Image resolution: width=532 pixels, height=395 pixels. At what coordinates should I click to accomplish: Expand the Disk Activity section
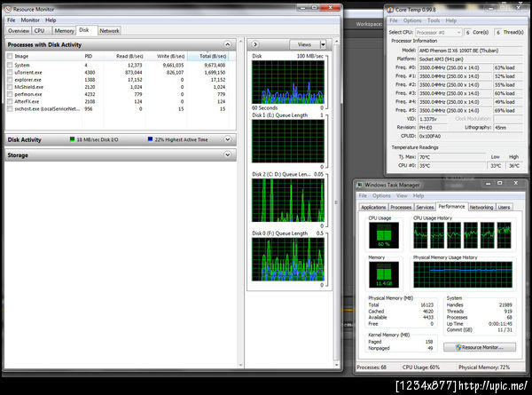[x=229, y=139]
